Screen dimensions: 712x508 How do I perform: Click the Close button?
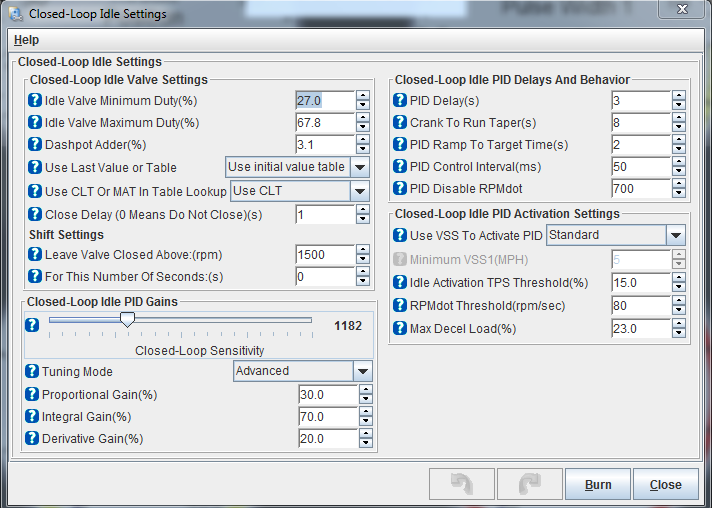(x=666, y=484)
